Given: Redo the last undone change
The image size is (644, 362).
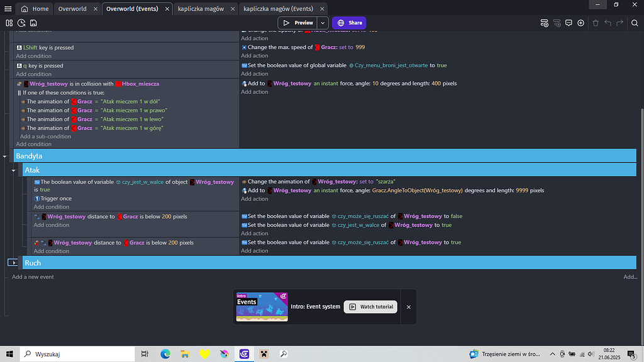Looking at the screenshot, I should (x=619, y=23).
